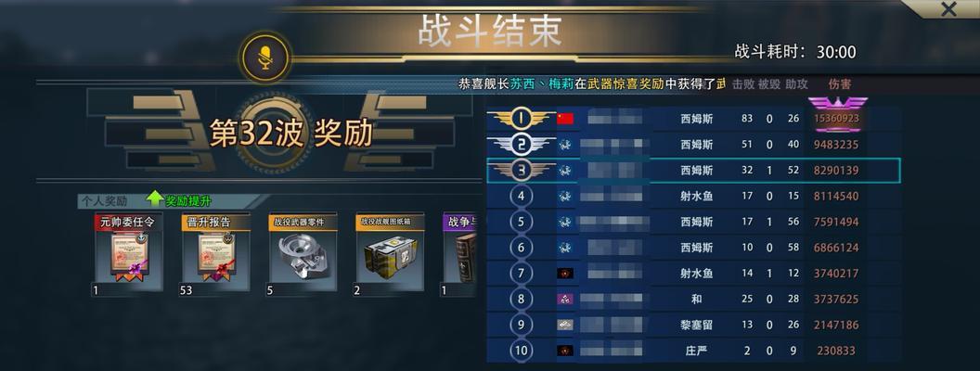Close the battle results screen
The width and height of the screenshot is (980, 371).
pos(948,9)
